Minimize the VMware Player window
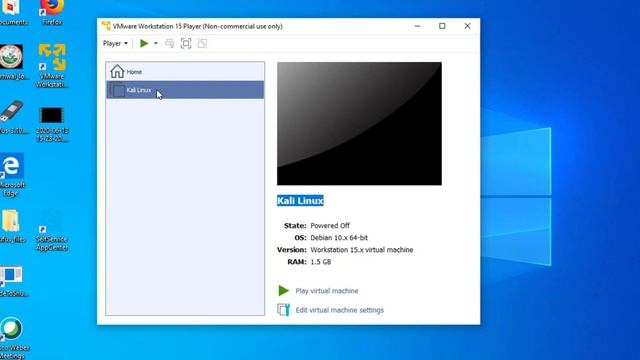Image resolution: width=640 pixels, height=360 pixels. pyautogui.click(x=417, y=26)
